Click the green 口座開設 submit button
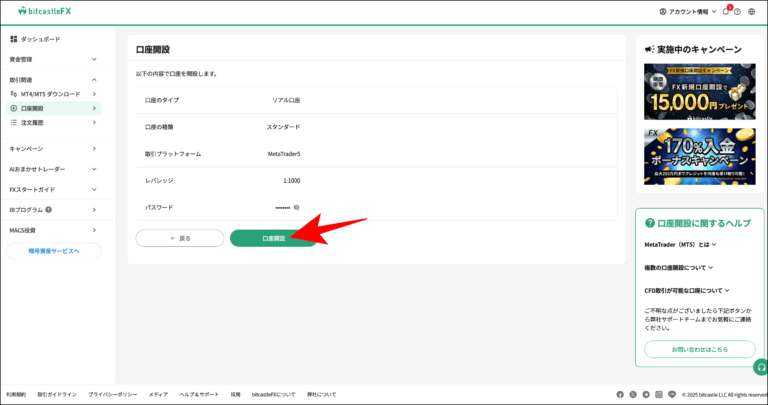 273,238
